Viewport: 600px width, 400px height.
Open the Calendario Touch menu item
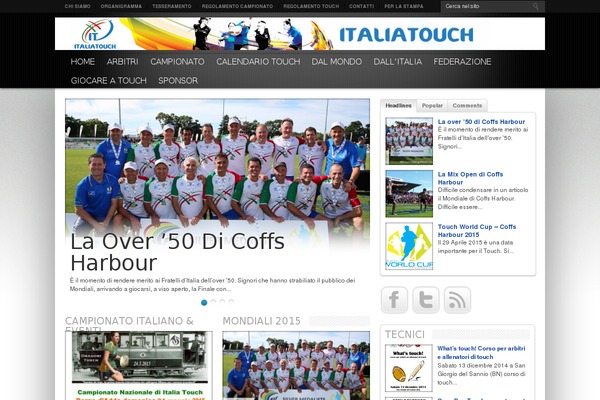[x=258, y=62]
